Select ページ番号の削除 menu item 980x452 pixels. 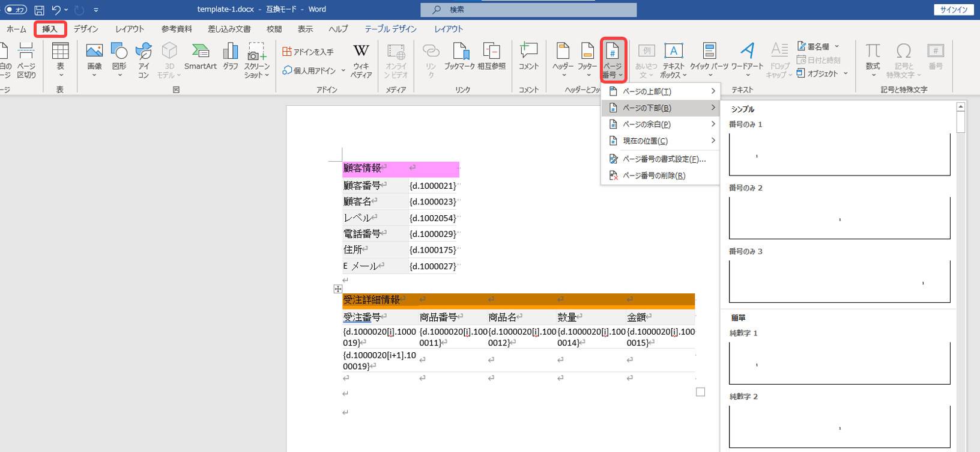653,176
